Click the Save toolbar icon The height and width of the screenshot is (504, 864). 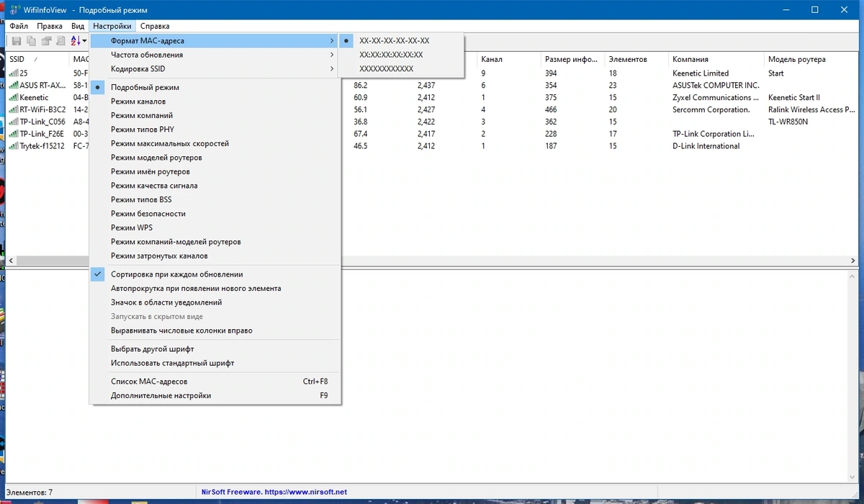pyautogui.click(x=17, y=42)
